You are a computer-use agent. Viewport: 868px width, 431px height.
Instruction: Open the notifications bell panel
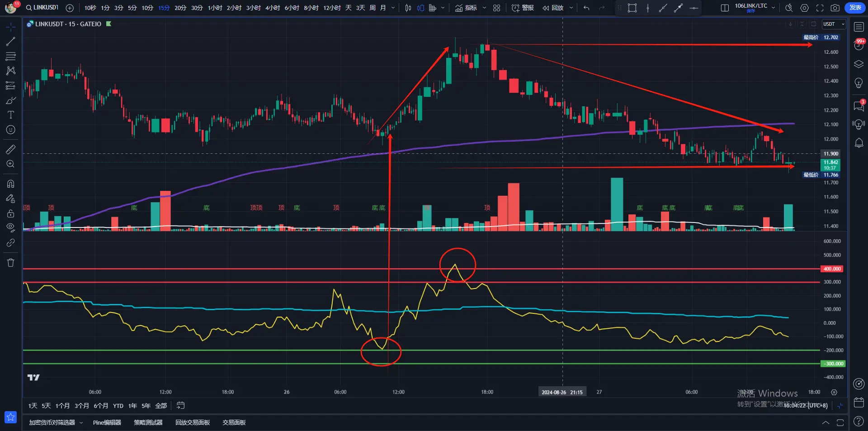point(859,143)
